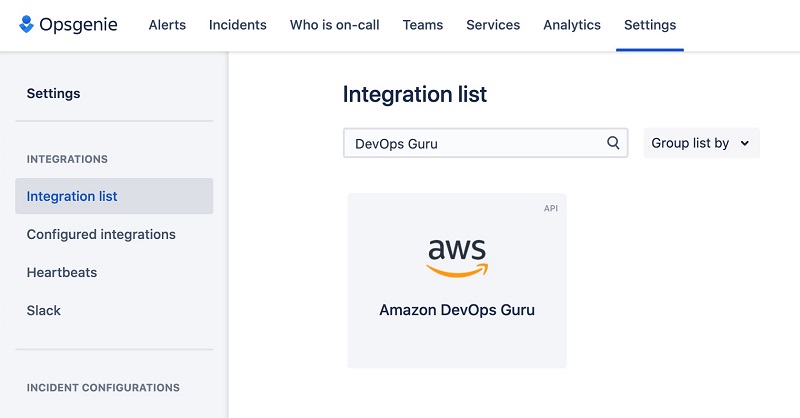Screen dimensions: 800x418
Task: Switch to the Services tab
Action: click(x=493, y=25)
